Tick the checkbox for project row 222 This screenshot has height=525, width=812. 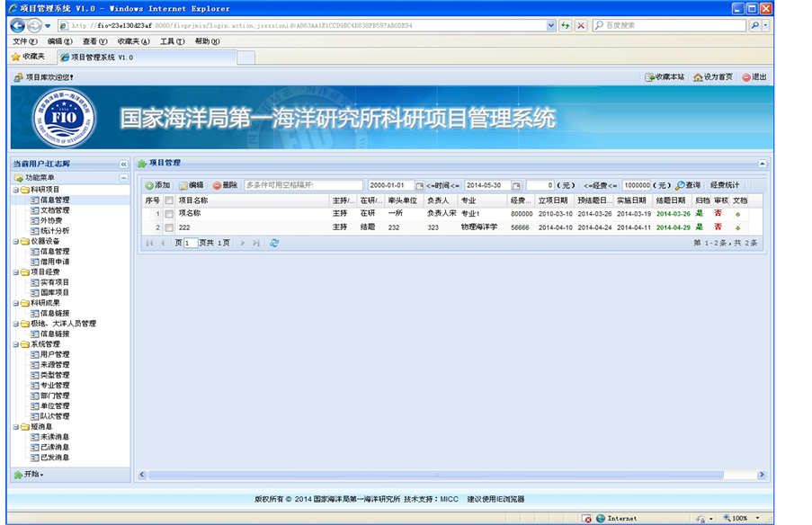pos(168,228)
